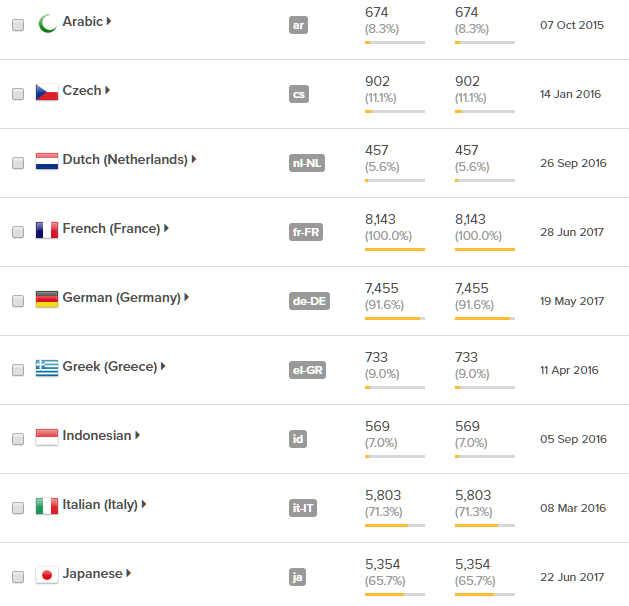Tick the checkbox for Italian (Italy)
This screenshot has width=629, height=606.
tap(18, 508)
